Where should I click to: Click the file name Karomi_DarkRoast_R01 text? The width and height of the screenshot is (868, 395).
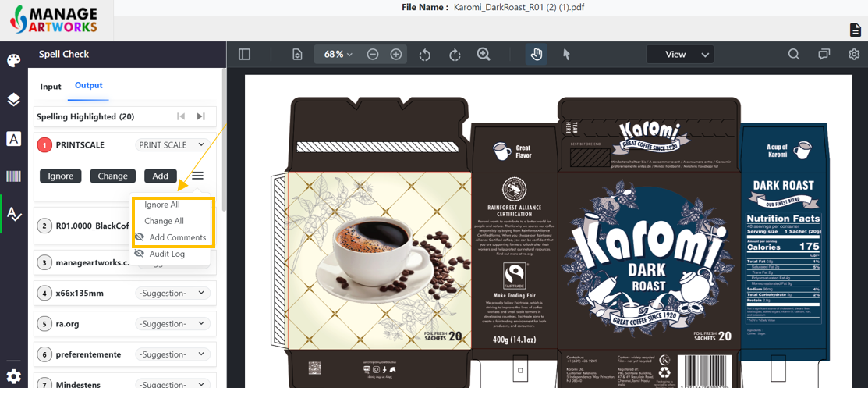tap(519, 7)
